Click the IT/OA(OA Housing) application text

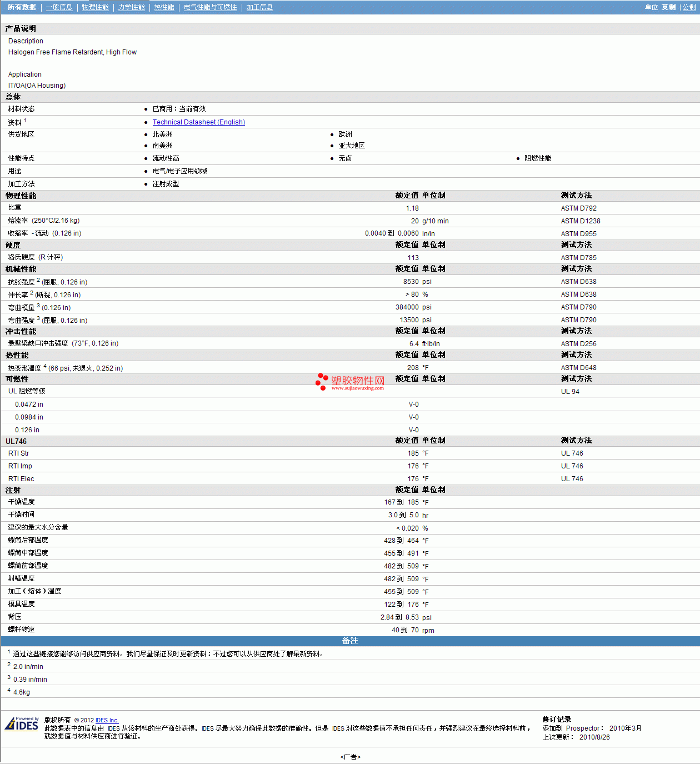click(x=37, y=86)
